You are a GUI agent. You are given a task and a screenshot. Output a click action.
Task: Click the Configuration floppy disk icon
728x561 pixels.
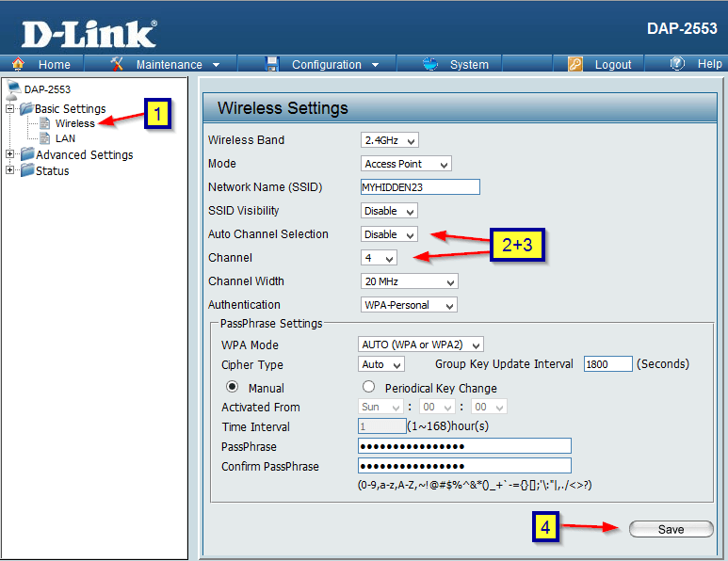[272, 64]
